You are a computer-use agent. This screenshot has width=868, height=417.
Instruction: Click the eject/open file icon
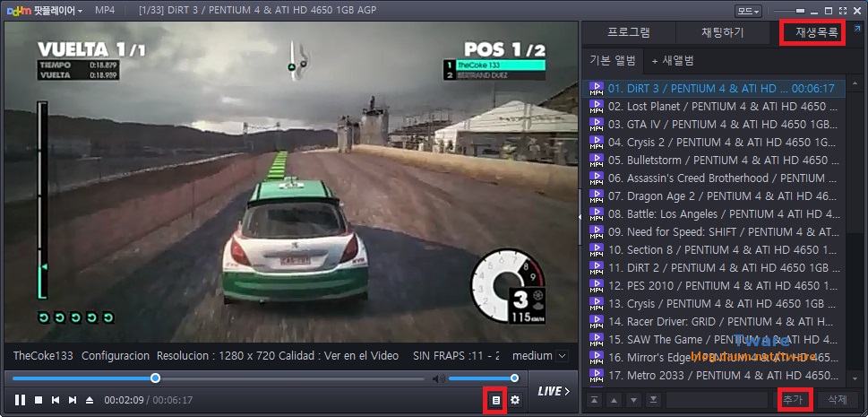89,400
